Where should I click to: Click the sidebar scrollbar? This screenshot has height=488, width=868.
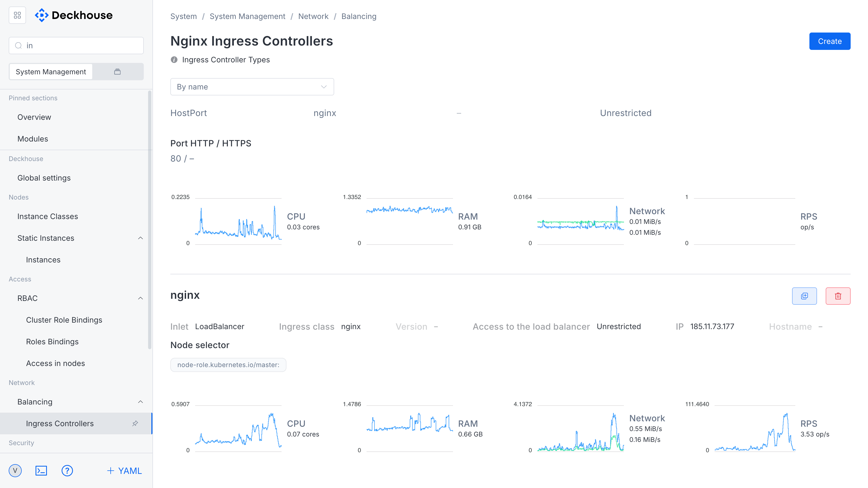point(150,220)
